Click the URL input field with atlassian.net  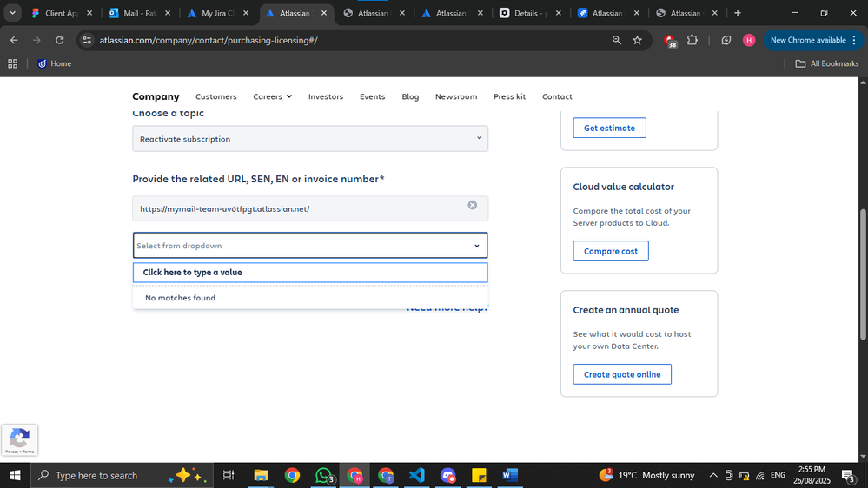coord(310,208)
